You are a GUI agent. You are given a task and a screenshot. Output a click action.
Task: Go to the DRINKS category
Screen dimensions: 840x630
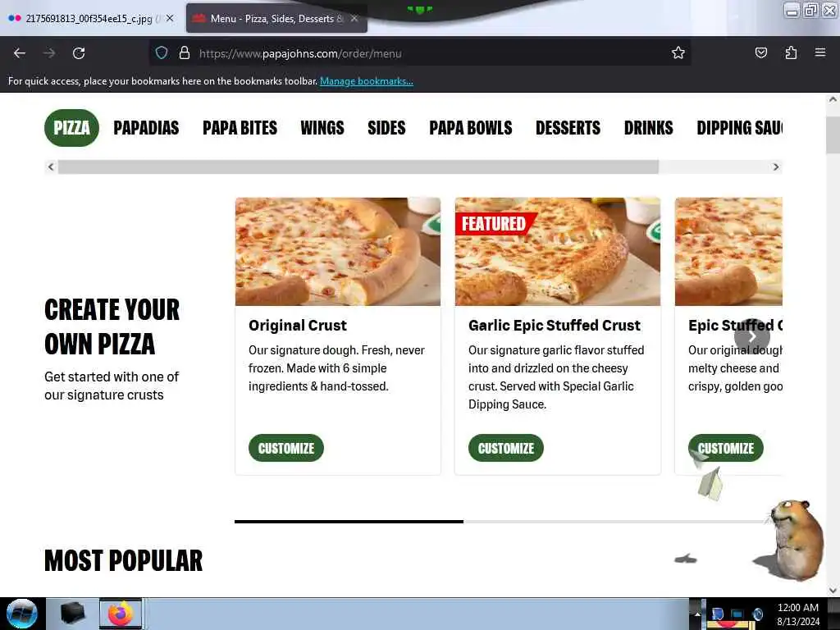tap(649, 128)
